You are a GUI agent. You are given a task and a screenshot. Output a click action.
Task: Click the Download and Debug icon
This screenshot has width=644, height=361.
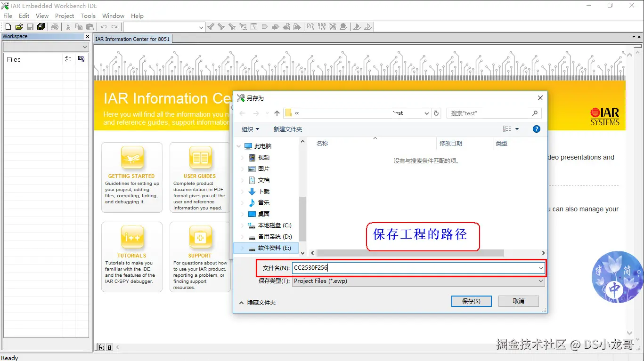[357, 27]
